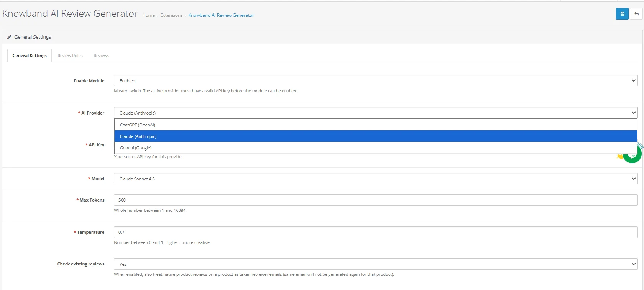Screen dimensions: 644x290
Task: Open the Check existing reviews dropdown
Action: pos(376,264)
